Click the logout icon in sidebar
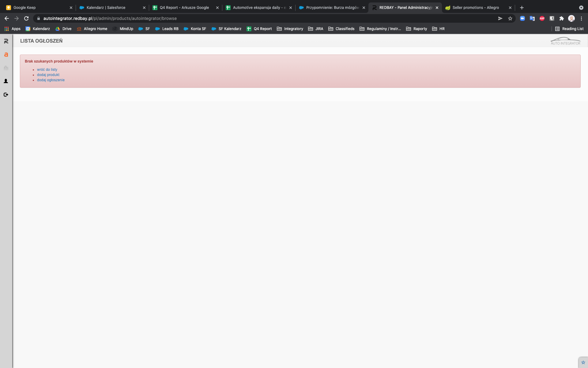This screenshot has height=368, width=588. pos(6,95)
